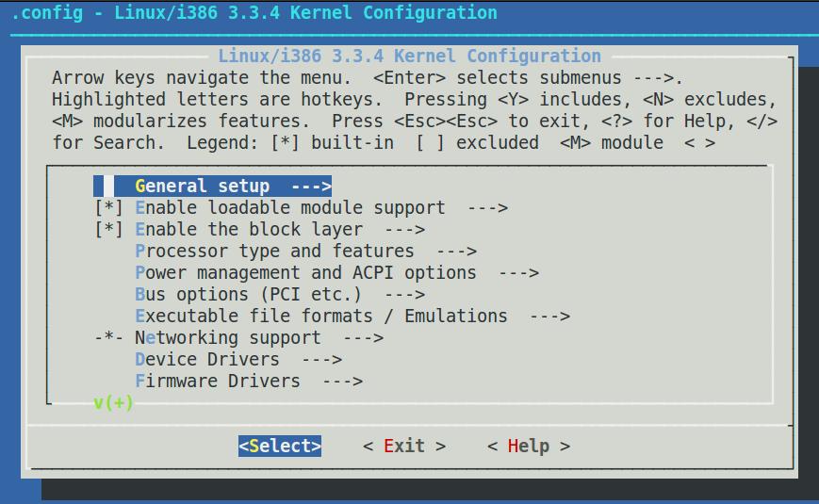Click the Help button

tap(529, 446)
